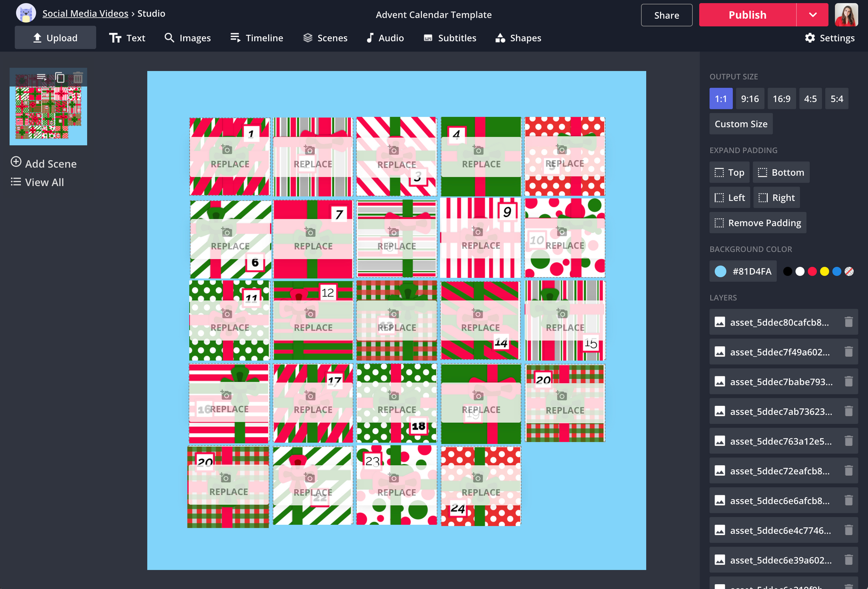This screenshot has height=589, width=868.
Task: Click the Share button
Action: pos(666,14)
